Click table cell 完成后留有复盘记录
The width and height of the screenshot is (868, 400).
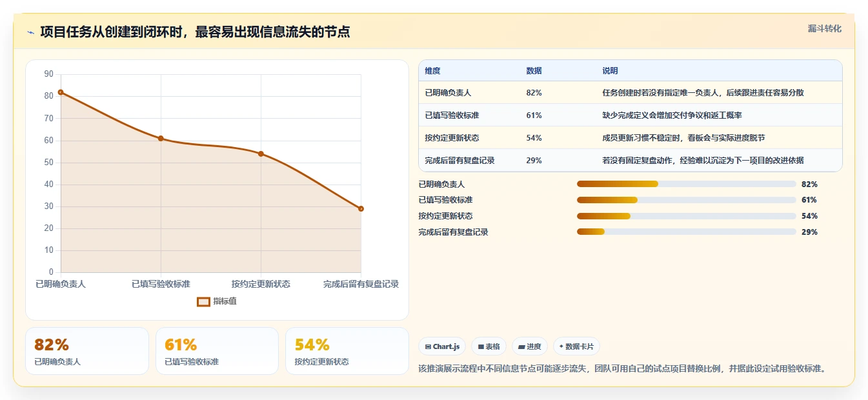click(459, 160)
